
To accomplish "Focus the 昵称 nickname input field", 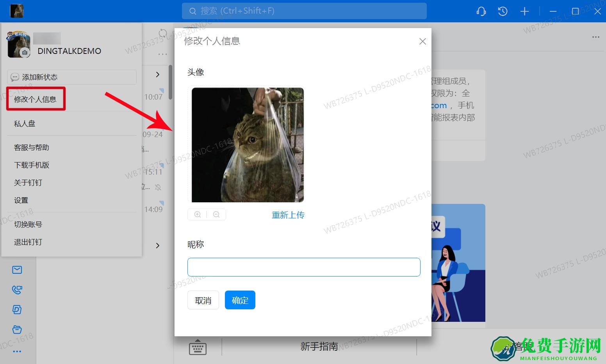I will [303, 267].
